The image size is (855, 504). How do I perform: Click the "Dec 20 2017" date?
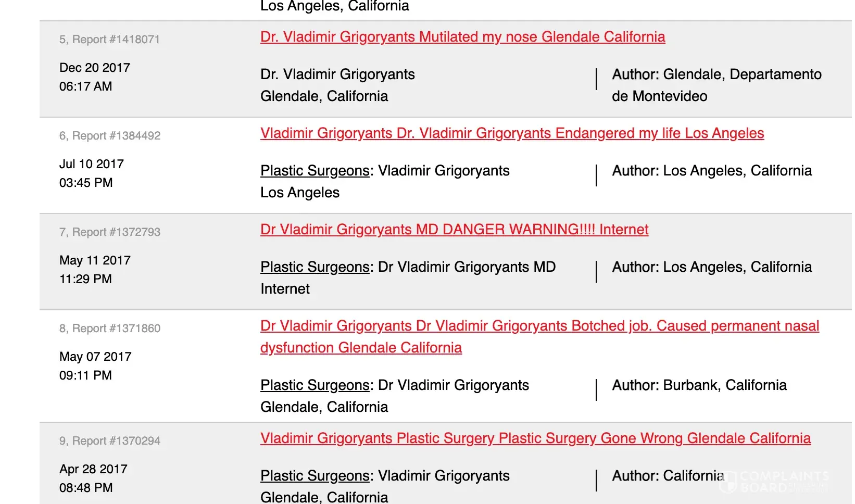(94, 68)
